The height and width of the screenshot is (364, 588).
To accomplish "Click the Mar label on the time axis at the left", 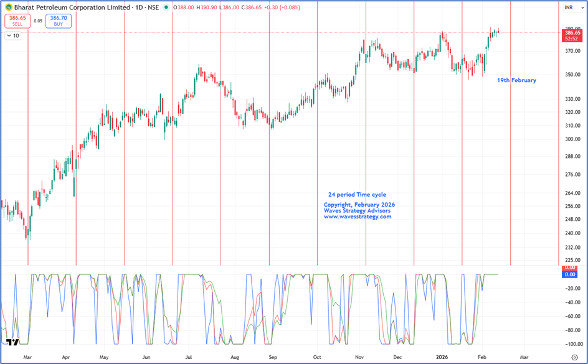I will [27, 357].
